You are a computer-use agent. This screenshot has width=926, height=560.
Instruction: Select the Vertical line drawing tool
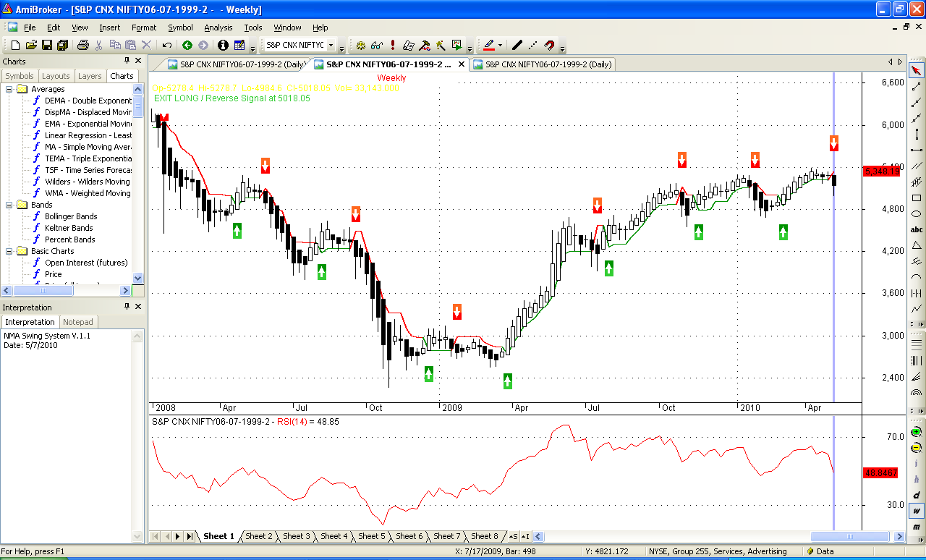coord(917,133)
